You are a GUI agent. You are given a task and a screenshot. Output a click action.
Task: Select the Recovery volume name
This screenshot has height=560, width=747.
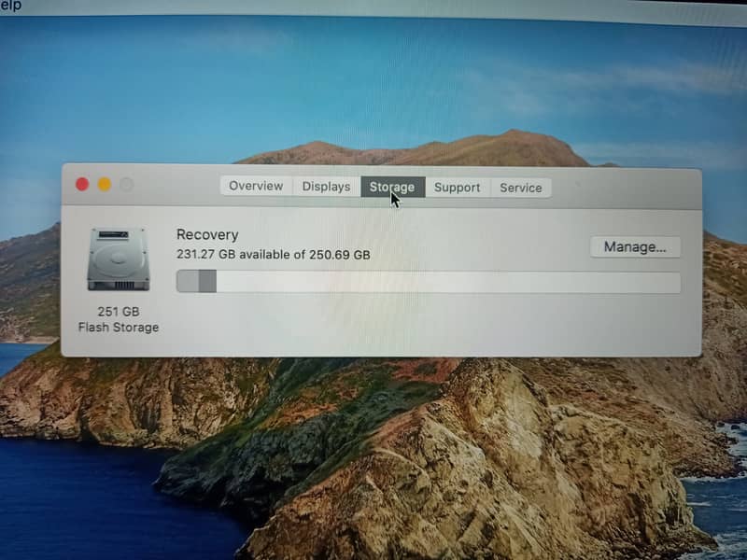[207, 235]
